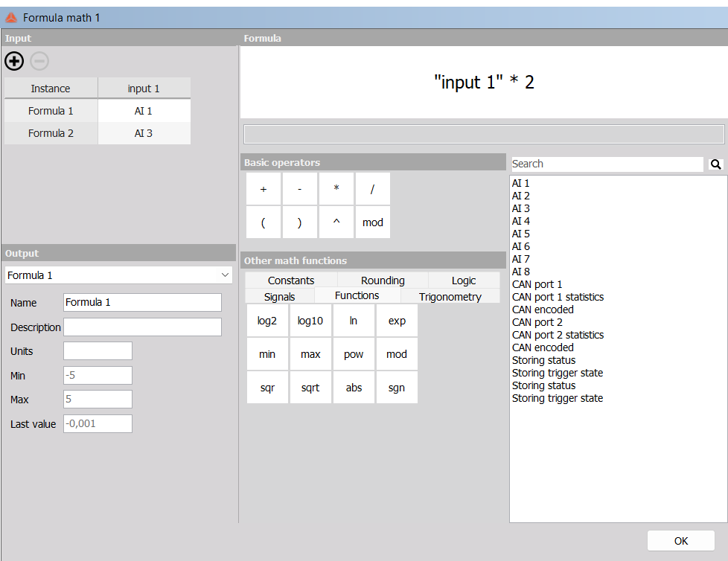The image size is (728, 561).
Task: Click the Last value field
Action: pos(98,423)
